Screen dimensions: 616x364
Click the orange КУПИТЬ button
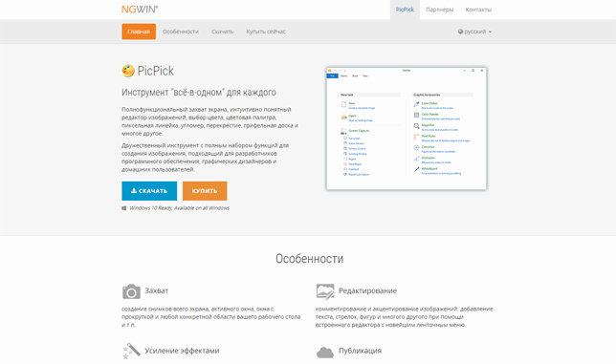[205, 191]
